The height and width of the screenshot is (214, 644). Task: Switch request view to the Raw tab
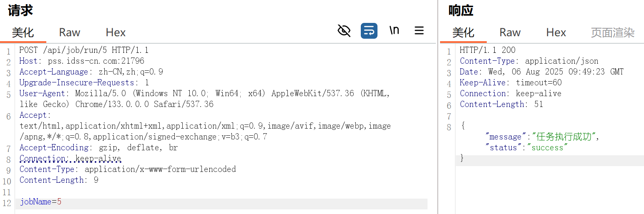[70, 32]
